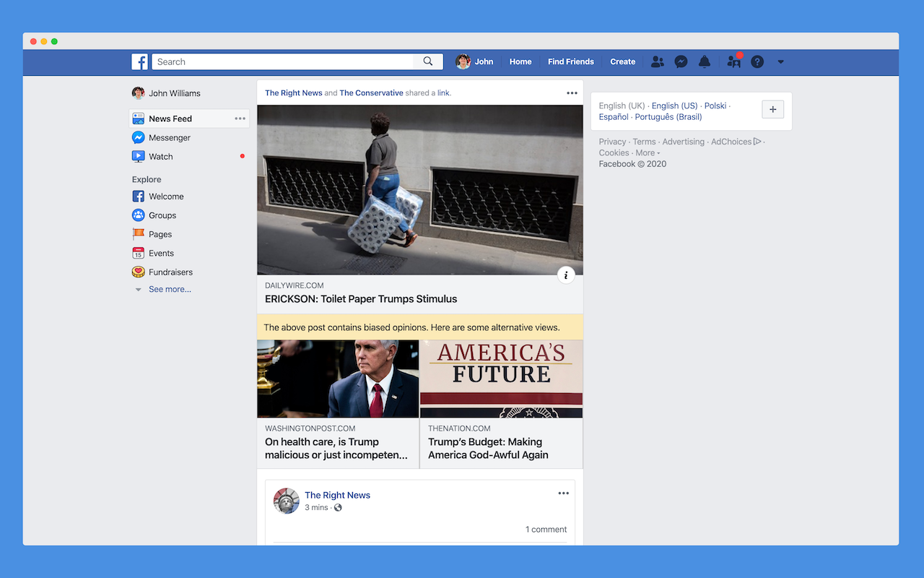Open Groups in Explore list
Screen dimensions: 924x578
162,215
